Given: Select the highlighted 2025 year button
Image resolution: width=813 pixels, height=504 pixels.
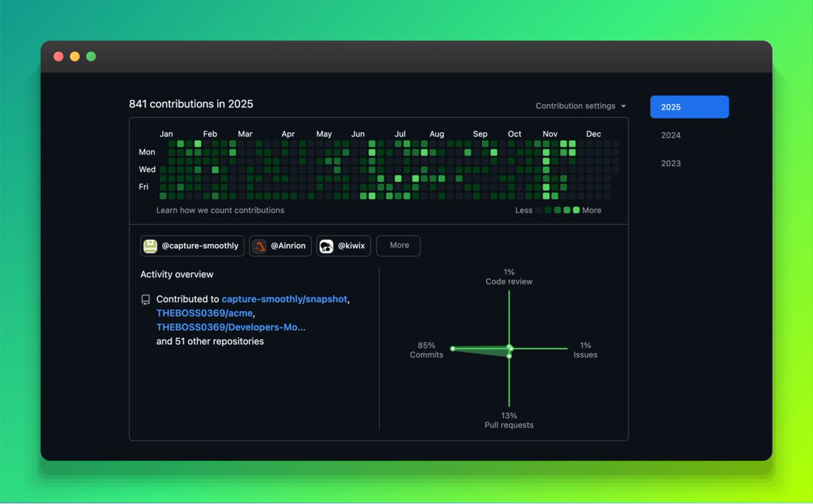Looking at the screenshot, I should point(689,106).
